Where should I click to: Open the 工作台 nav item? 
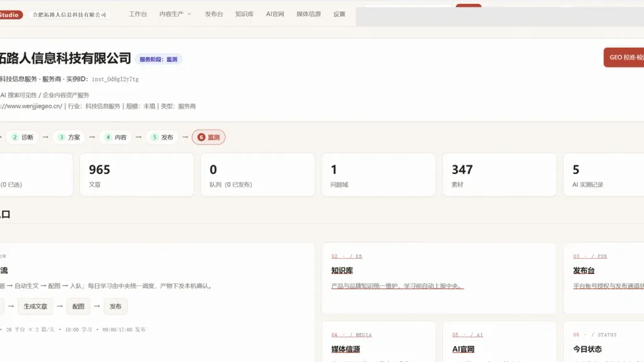click(138, 14)
